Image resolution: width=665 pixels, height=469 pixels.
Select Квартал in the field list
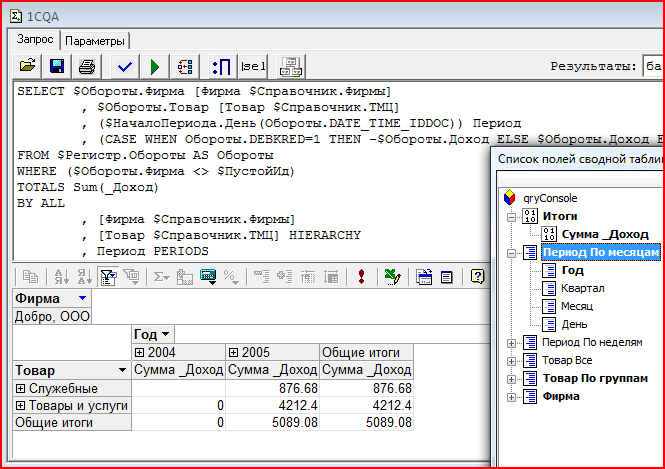[x=582, y=288]
